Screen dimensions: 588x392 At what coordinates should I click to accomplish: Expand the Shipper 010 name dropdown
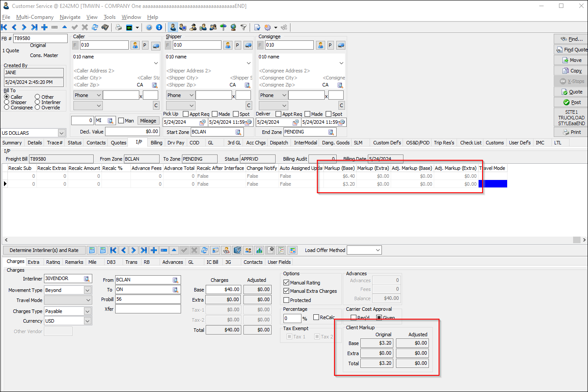coord(248,63)
